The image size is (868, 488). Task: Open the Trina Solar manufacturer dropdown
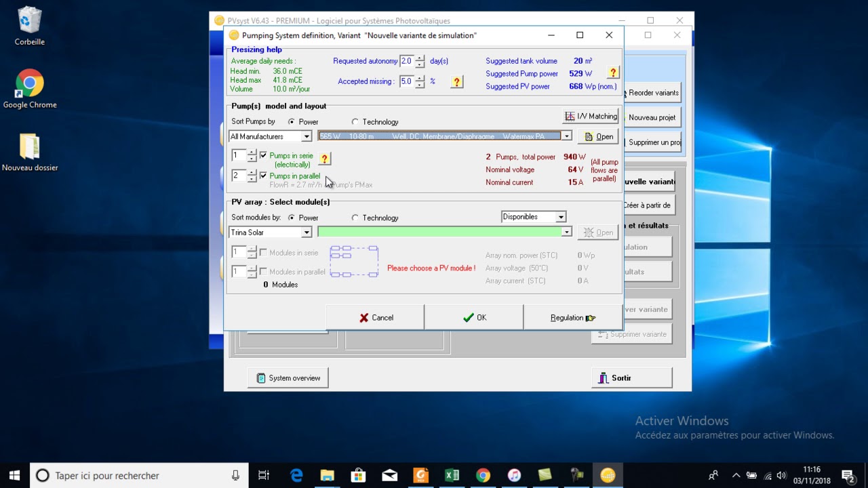point(307,232)
